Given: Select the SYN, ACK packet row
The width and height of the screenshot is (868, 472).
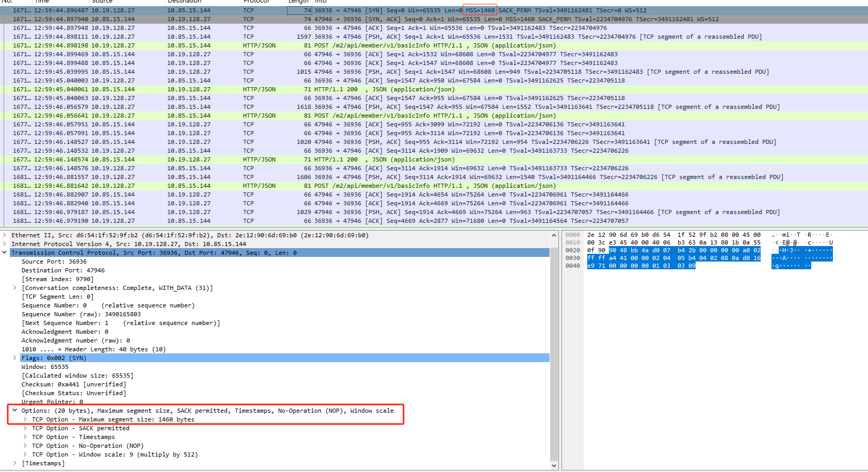Looking at the screenshot, I should point(310,19).
